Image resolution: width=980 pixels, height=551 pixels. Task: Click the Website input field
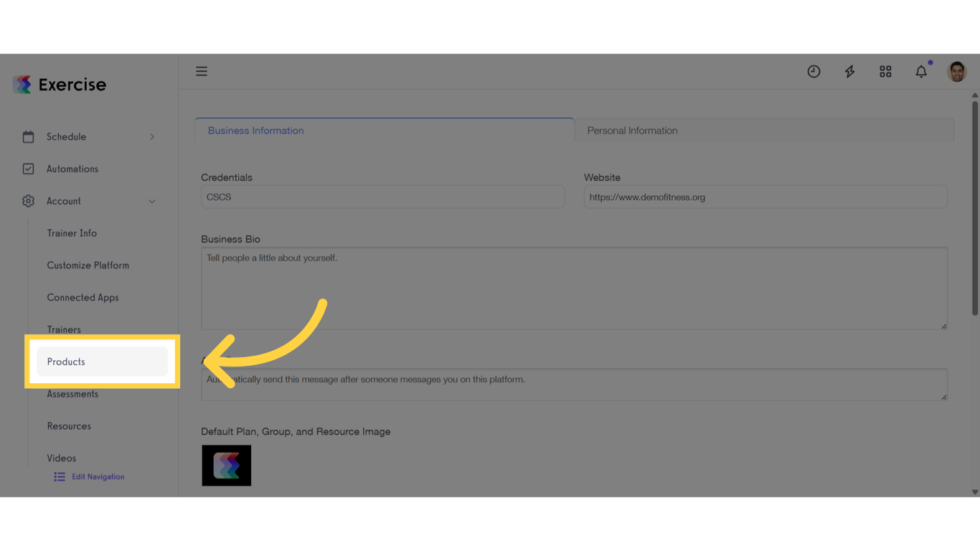coord(765,197)
